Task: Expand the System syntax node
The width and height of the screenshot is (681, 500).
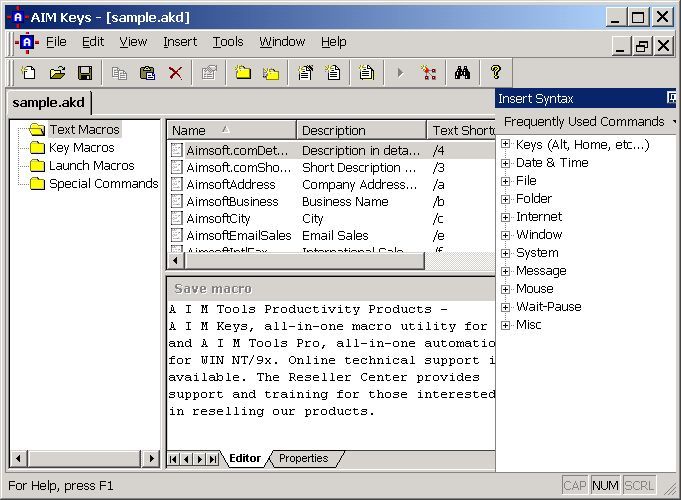Action: point(505,253)
